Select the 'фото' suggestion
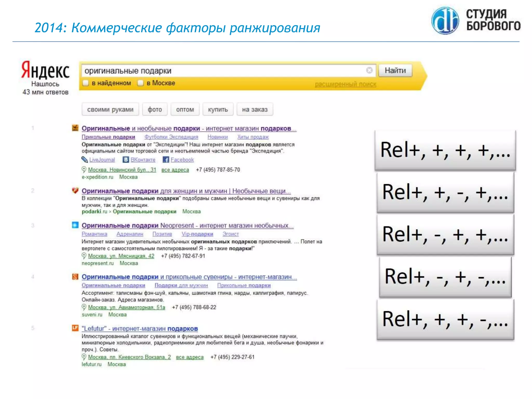This screenshot has width=532, height=399. [x=155, y=109]
